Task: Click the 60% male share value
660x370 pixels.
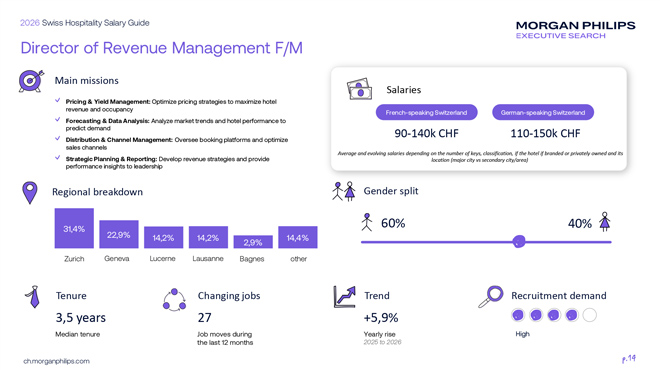Action: point(393,223)
